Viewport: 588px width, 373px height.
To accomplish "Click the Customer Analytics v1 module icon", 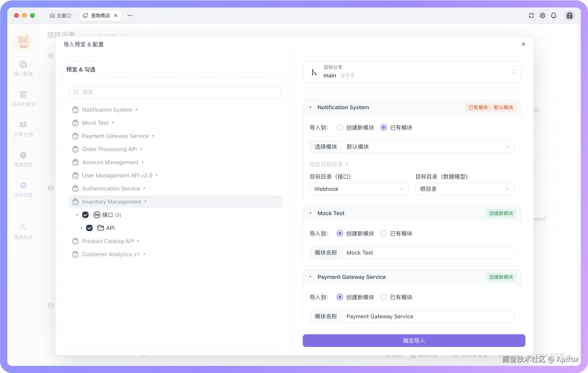I will 75,254.
